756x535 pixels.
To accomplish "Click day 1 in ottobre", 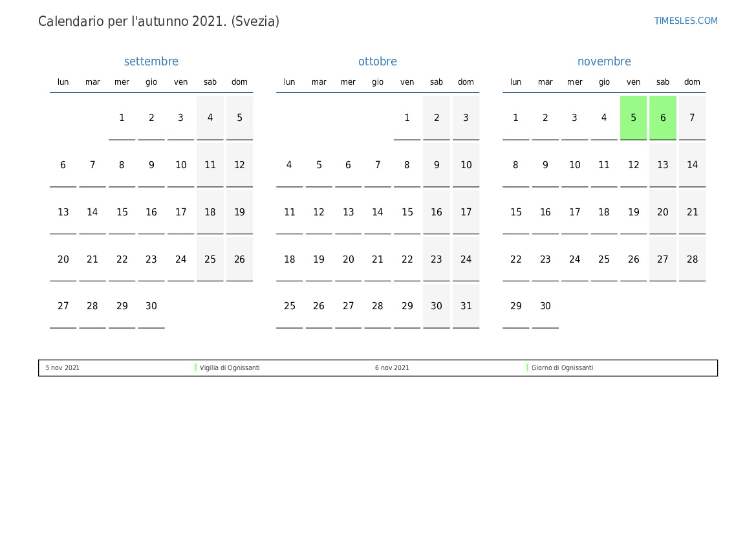I will 407,118.
